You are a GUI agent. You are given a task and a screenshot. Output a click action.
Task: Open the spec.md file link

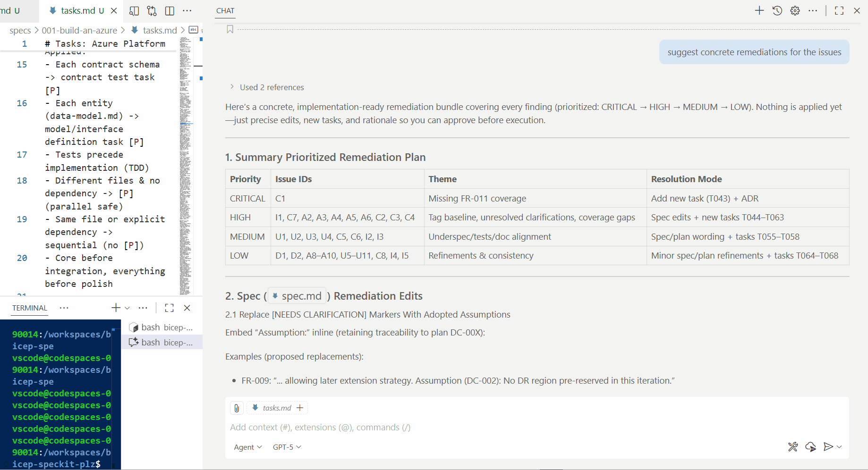click(297, 296)
